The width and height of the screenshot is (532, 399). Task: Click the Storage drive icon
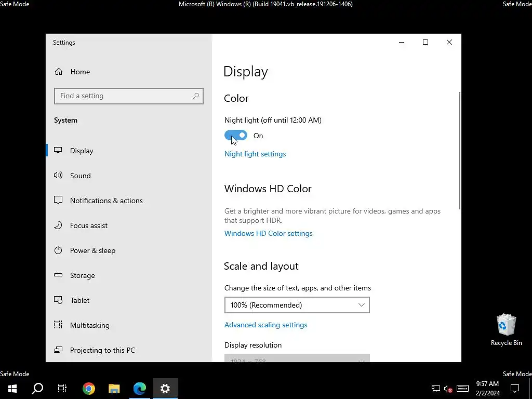(x=58, y=275)
